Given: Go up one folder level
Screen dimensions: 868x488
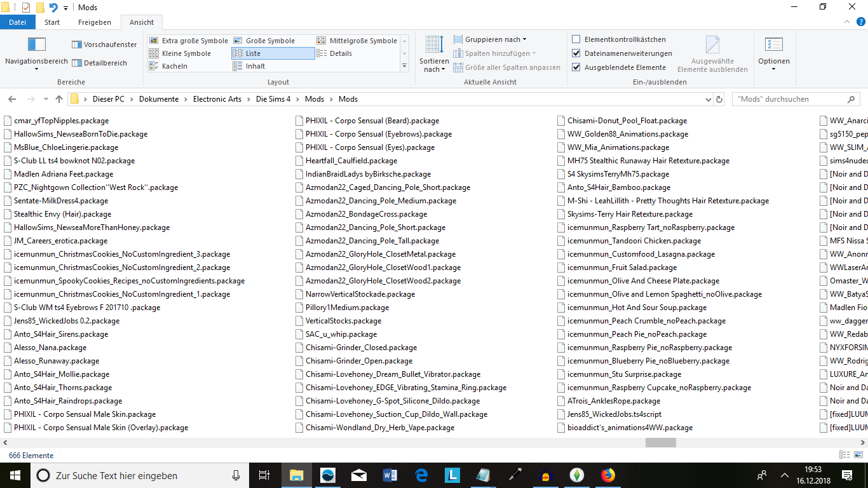Looking at the screenshot, I should click(x=59, y=99).
